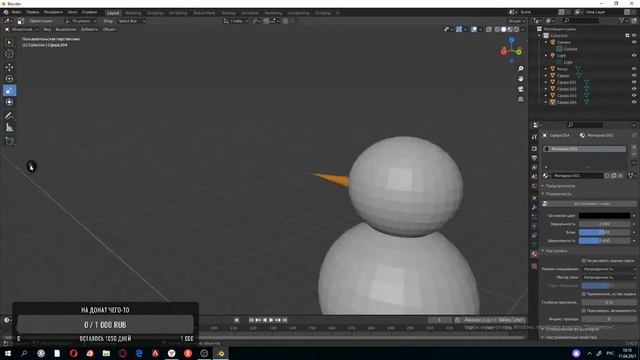Click the Основной цвет black swatch
Image resolution: width=640 pixels, height=360 pixels.
click(604, 216)
